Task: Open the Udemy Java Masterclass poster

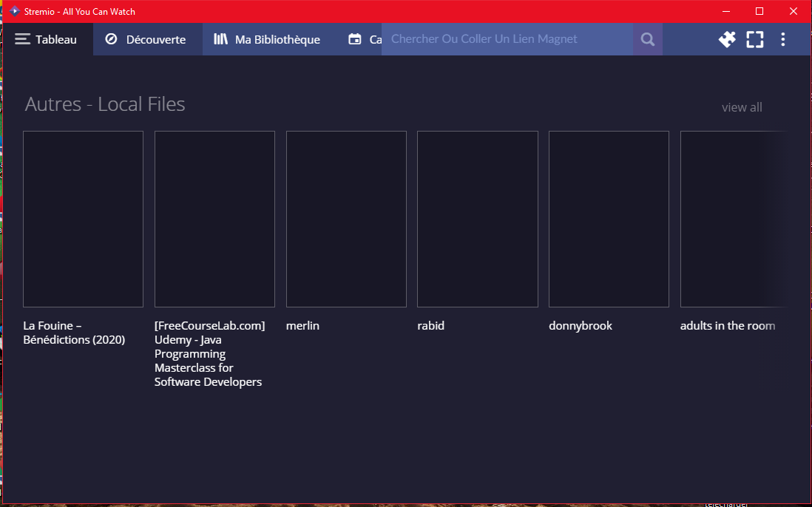Action: click(x=214, y=219)
